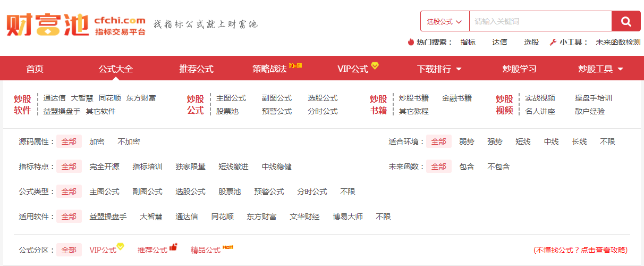The image size is (644, 266).
Task: Open 东方财富 link in 炒股软件 section
Action: 141,98
